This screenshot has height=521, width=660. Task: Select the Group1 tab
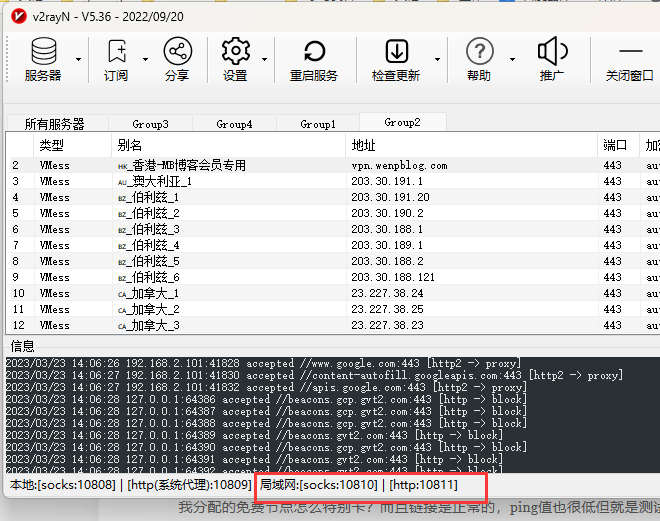pyautogui.click(x=318, y=124)
